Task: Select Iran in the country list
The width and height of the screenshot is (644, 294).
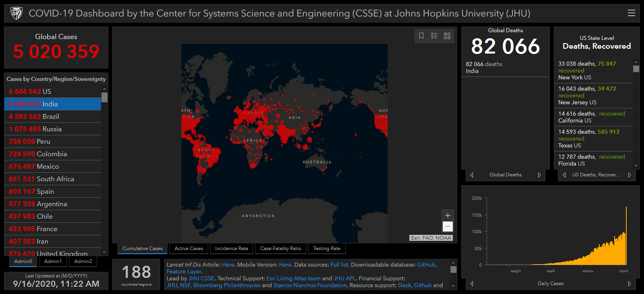Action: [53, 241]
